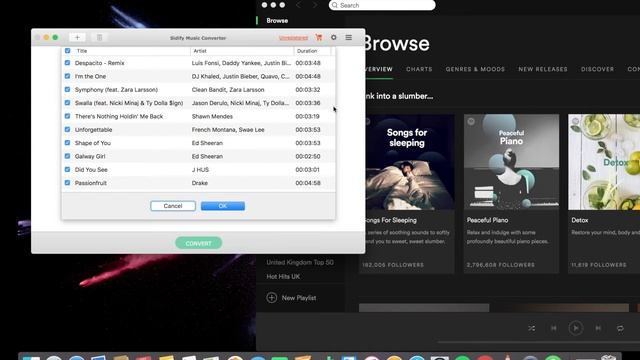Open Hot Hits UK playlist in sidebar

click(283, 276)
